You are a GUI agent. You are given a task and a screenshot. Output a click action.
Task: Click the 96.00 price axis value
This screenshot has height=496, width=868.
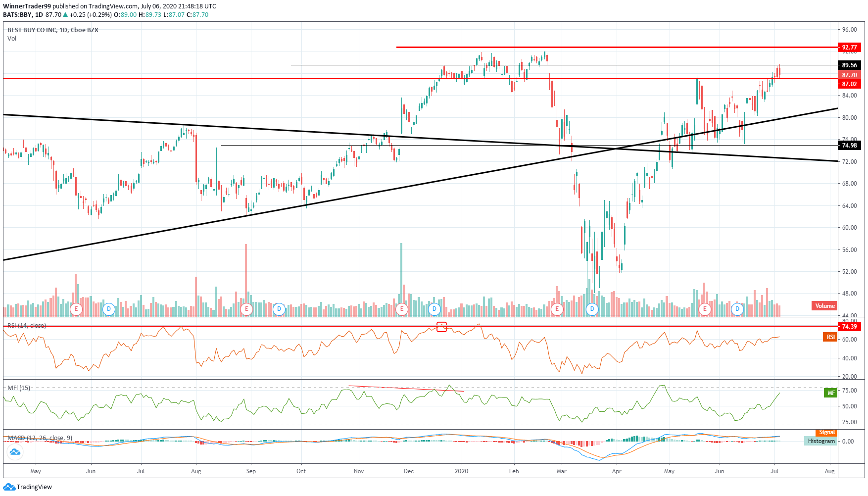849,30
